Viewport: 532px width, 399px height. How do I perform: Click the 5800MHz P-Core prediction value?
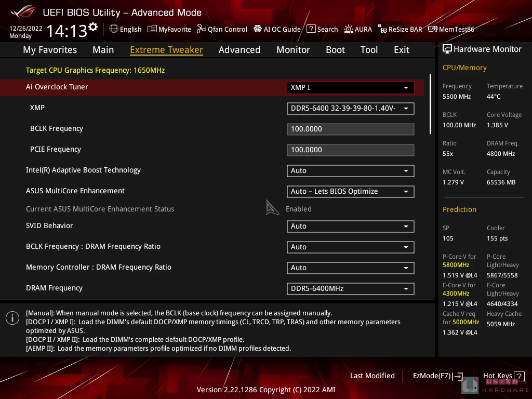456,265
